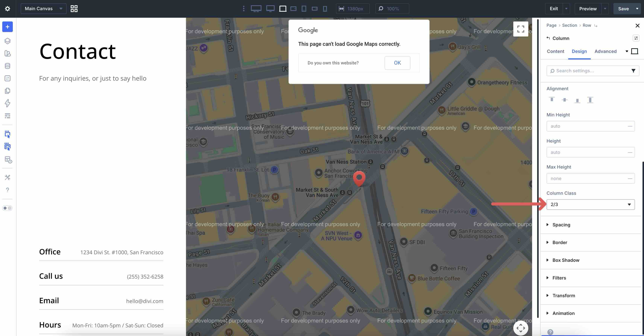Select the wrench tools icon in left sidebar
644x336 pixels.
(x=7, y=177)
